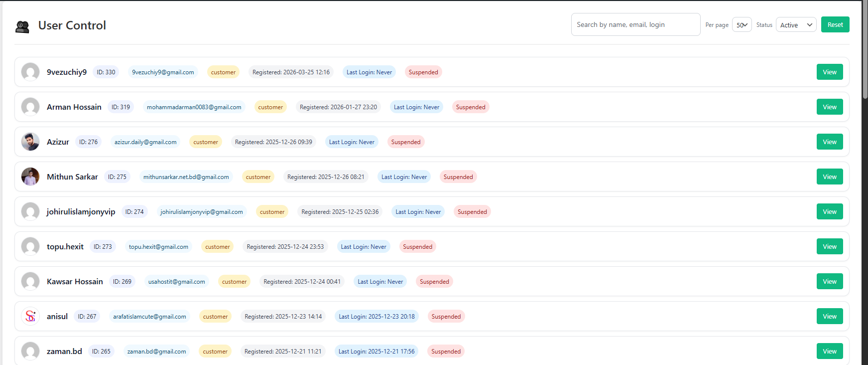Click Arman Hossain's default avatar icon
868x365 pixels.
click(x=30, y=107)
